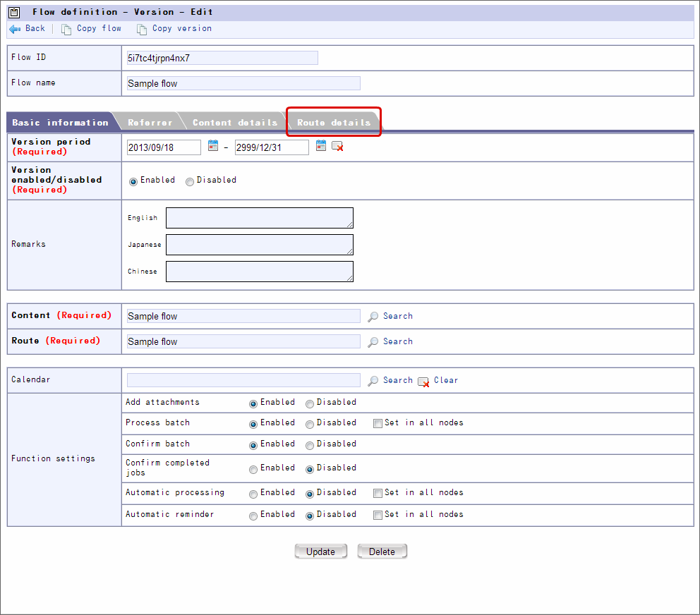
Task: Check Set in all nodes for Automatic reminder
Action: (x=378, y=515)
